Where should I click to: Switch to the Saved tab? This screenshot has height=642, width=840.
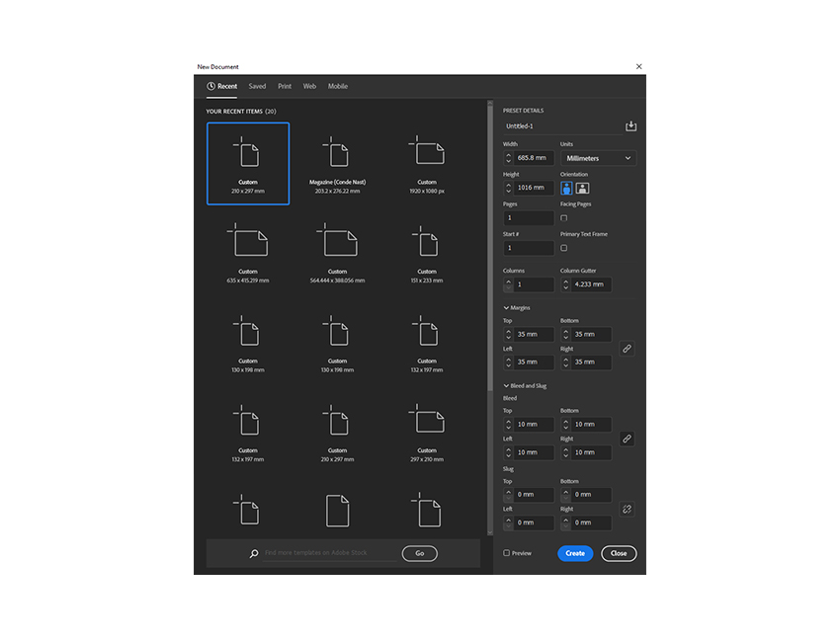pyautogui.click(x=257, y=86)
